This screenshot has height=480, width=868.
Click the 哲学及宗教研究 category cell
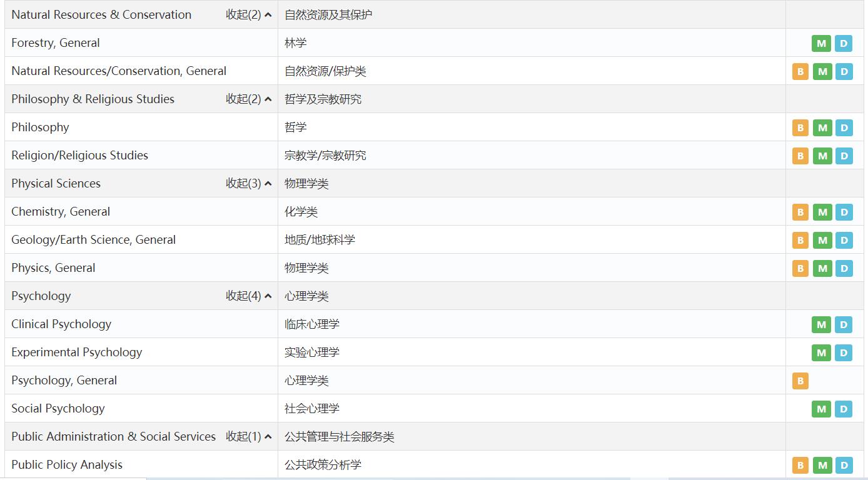tap(532, 99)
